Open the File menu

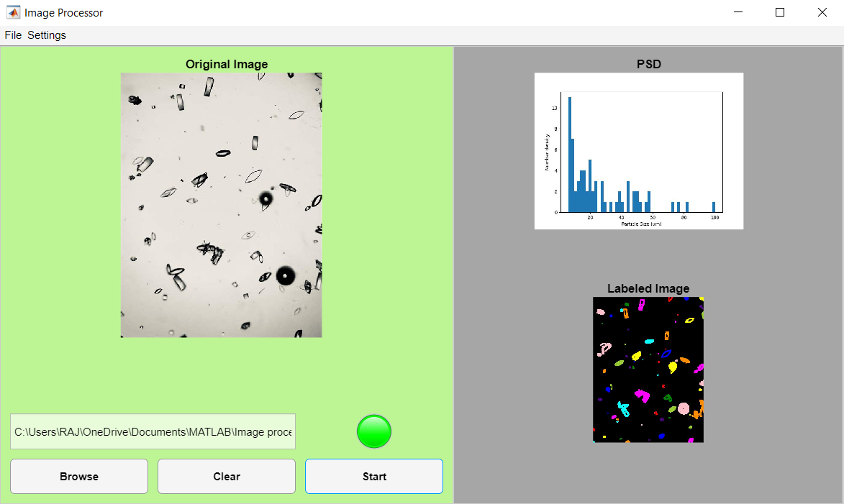(12, 35)
